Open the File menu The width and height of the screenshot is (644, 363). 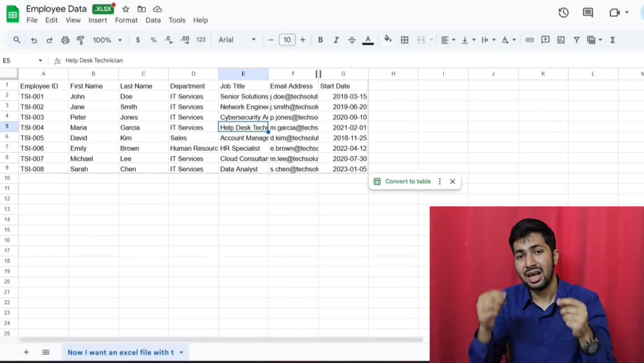[x=32, y=20]
